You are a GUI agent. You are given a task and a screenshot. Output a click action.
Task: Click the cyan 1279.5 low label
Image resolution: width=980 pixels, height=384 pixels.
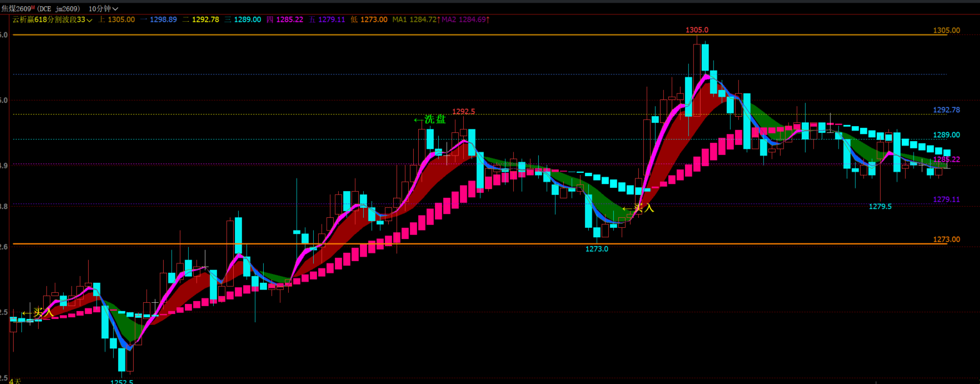coord(880,207)
